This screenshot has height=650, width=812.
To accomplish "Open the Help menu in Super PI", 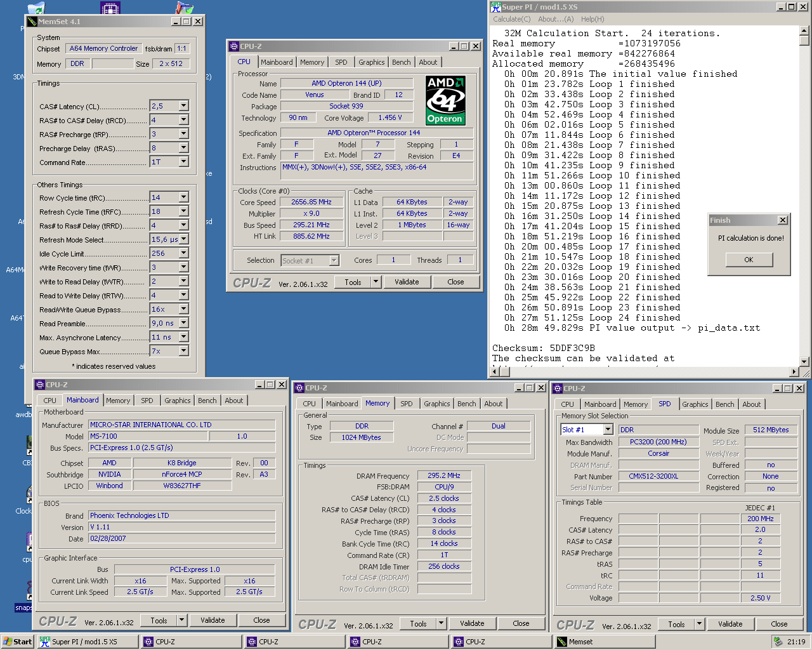I will (x=593, y=19).
